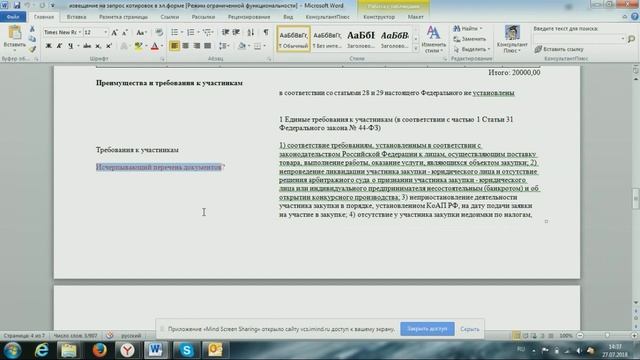
Task: Click Выделить (Select) button
Action: 471,49
